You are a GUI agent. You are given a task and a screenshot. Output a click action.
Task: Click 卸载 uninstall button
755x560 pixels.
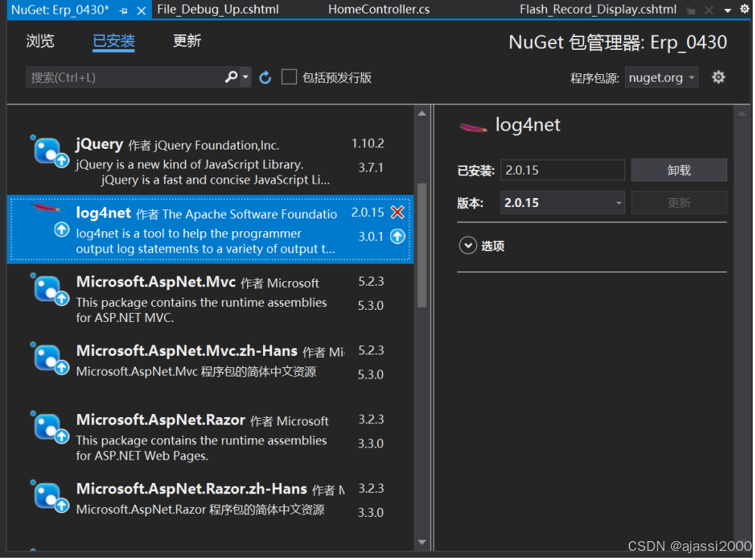click(679, 170)
